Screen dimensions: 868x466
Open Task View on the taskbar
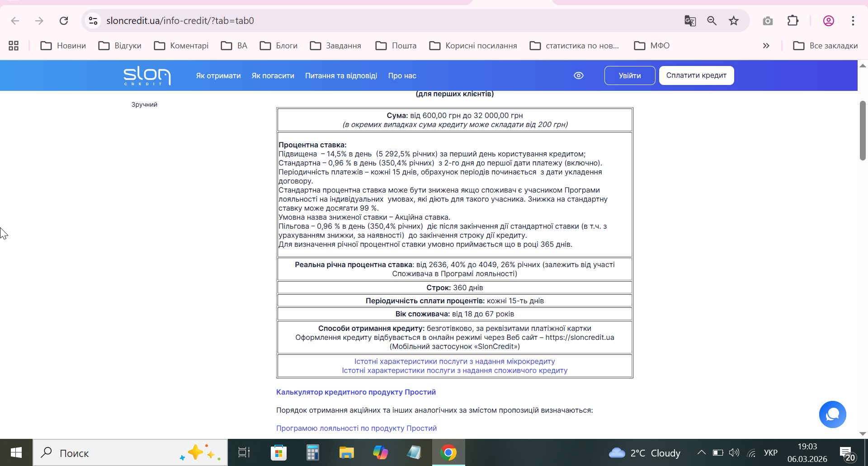pyautogui.click(x=244, y=452)
